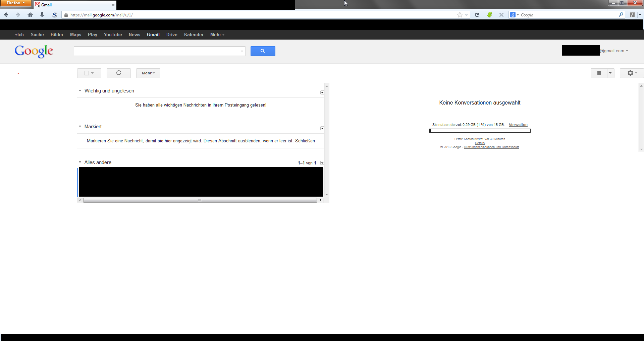Open the bookmarks grid toolbar icon
644x341 pixels.
pyautogui.click(x=632, y=15)
